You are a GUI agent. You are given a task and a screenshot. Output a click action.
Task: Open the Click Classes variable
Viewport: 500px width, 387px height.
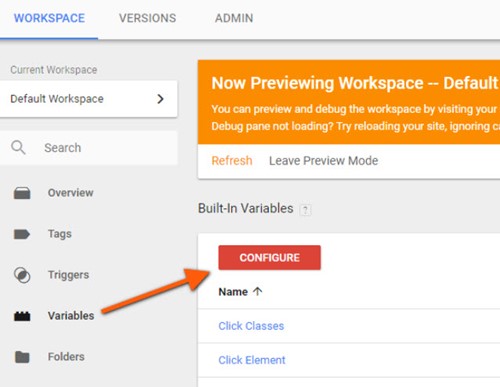pos(251,326)
